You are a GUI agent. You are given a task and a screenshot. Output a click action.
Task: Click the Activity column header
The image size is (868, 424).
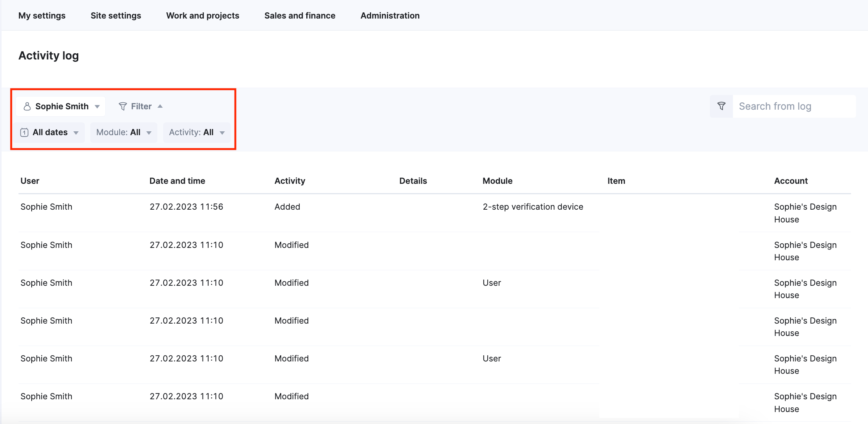[289, 181]
